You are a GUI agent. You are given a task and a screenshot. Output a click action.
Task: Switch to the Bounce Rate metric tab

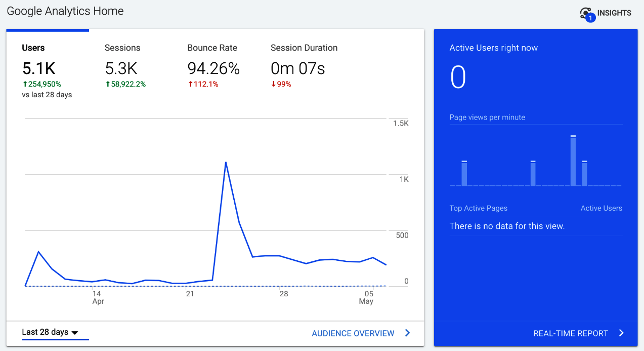(212, 48)
